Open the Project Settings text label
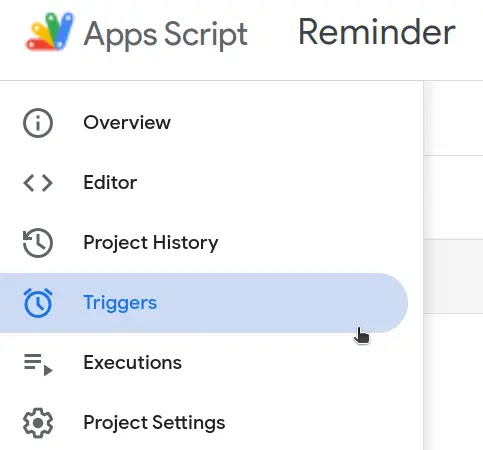Image resolution: width=483 pixels, height=450 pixels. pyautogui.click(x=154, y=423)
